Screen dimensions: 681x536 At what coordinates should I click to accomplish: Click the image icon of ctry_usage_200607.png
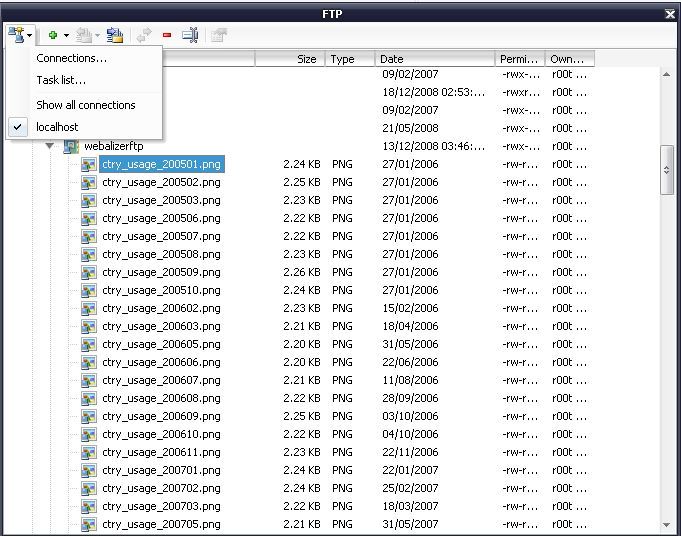[x=89, y=381]
